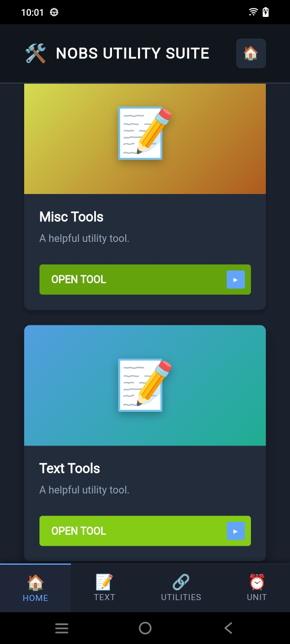This screenshot has width=290, height=644.
Task: Open the Misc Tools utility
Action: coord(145,279)
